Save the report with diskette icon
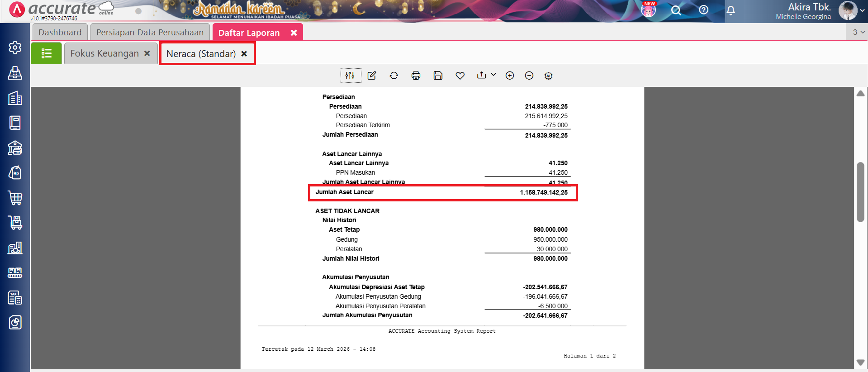Viewport: 868px width, 372px height. click(438, 76)
